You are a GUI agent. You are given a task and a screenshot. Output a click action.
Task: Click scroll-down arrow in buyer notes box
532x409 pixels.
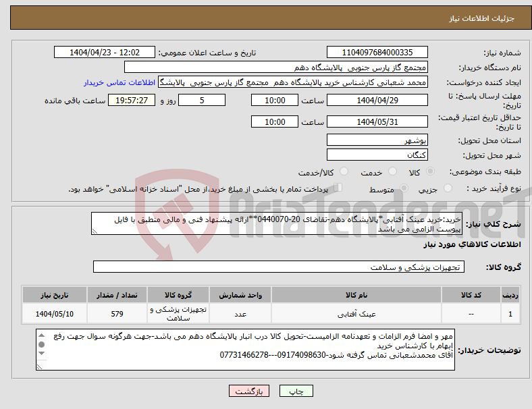point(41,354)
